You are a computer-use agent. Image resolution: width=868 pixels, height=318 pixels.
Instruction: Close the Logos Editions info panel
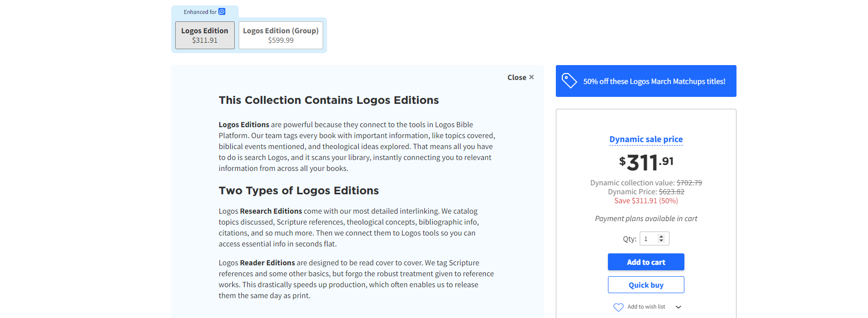point(521,78)
